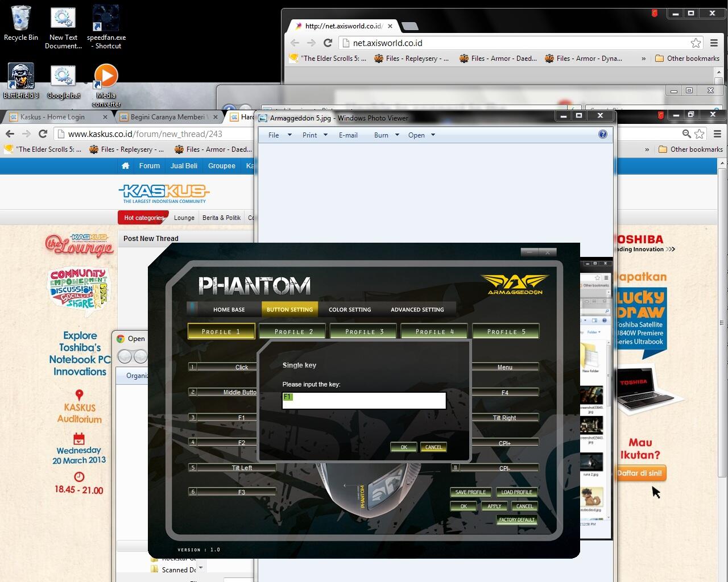This screenshot has height=582, width=728.
Task: Open Jual Beli link in Kaskus
Action: 184,166
